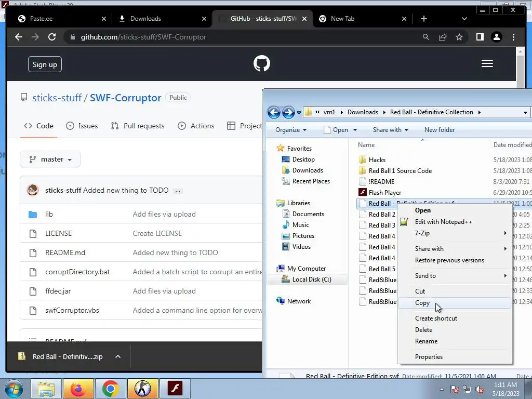The image size is (532, 399).
Task: Open File Explorer from taskbar
Action: (x=46, y=389)
